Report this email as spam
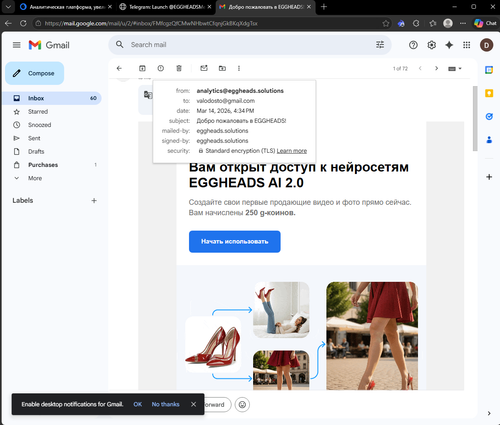Image resolution: width=500 pixels, height=425 pixels. (161, 68)
